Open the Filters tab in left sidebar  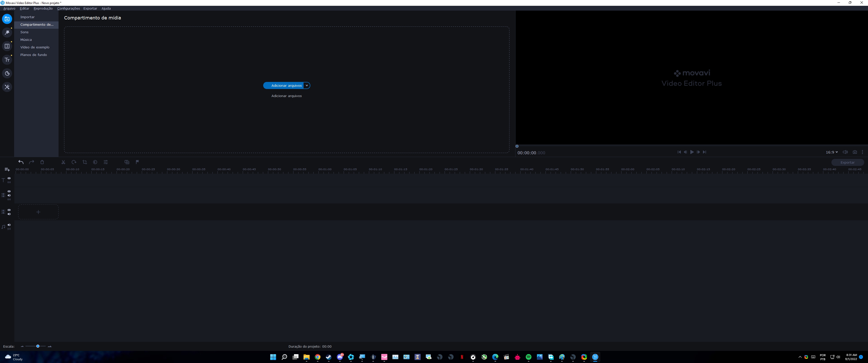click(7, 33)
